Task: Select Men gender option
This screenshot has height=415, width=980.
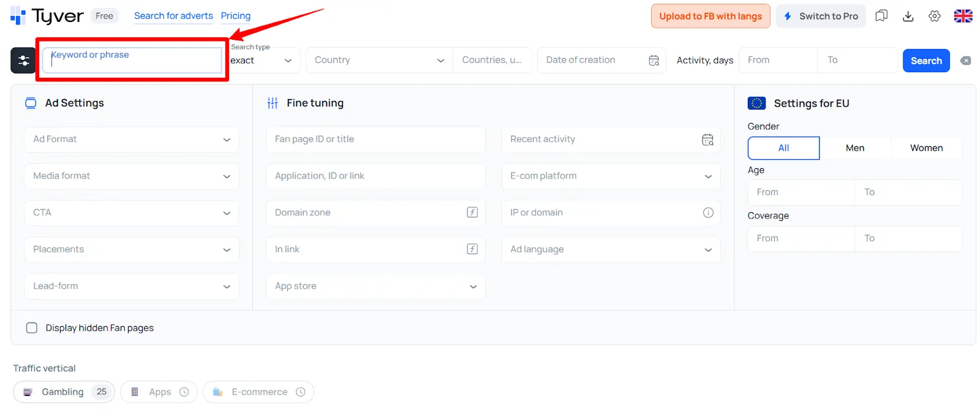Action: [x=855, y=148]
